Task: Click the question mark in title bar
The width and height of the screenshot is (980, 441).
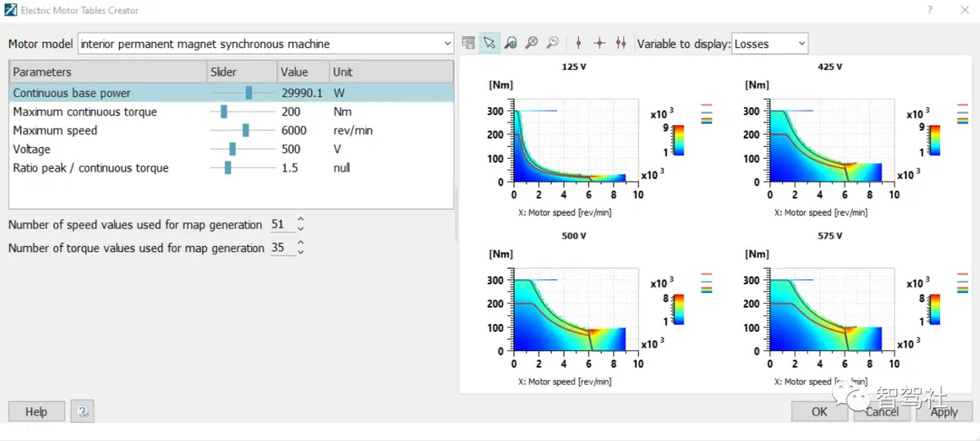Action: 929,10
